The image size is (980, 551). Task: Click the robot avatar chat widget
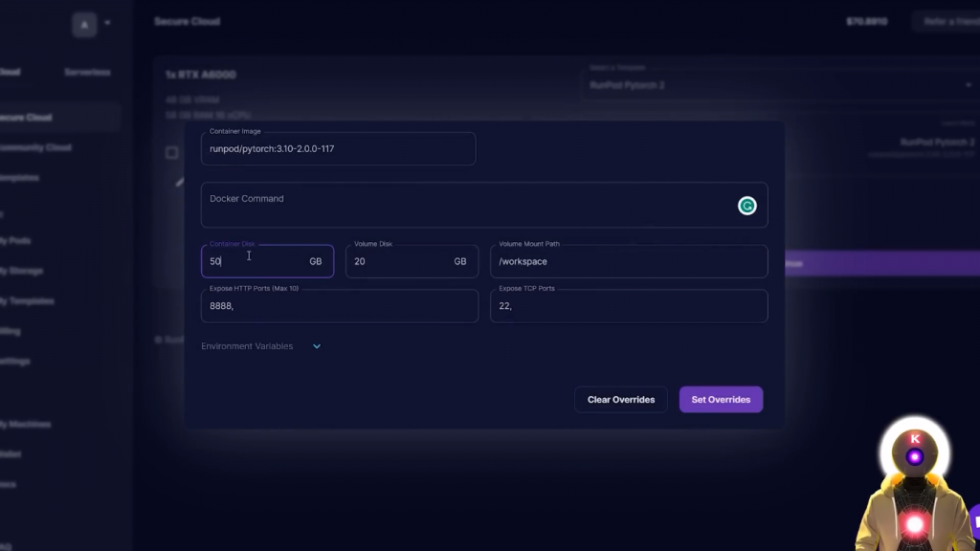(x=915, y=484)
